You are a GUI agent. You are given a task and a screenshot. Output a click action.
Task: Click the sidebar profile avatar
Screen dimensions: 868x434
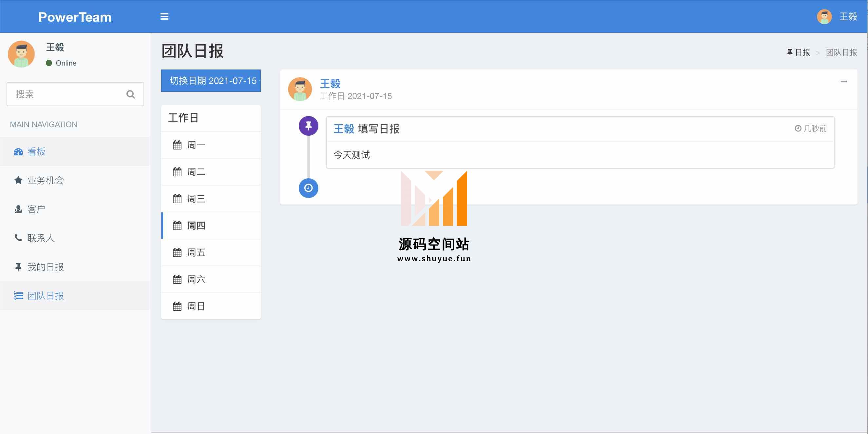(x=21, y=54)
